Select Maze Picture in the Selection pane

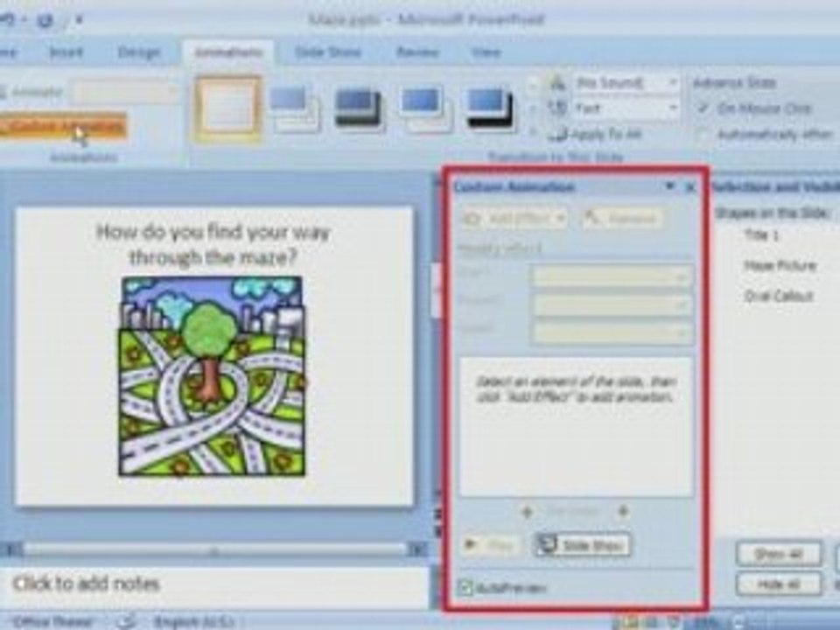pyautogui.click(x=780, y=265)
